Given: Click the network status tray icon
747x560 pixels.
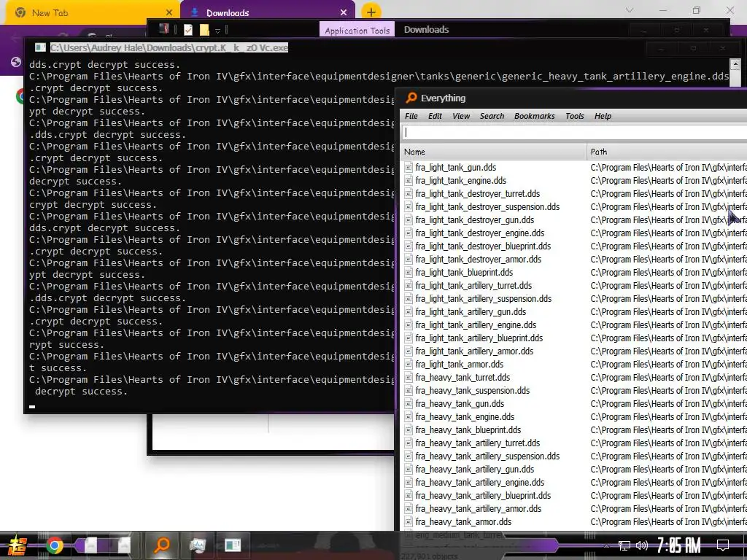Looking at the screenshot, I should (624, 545).
